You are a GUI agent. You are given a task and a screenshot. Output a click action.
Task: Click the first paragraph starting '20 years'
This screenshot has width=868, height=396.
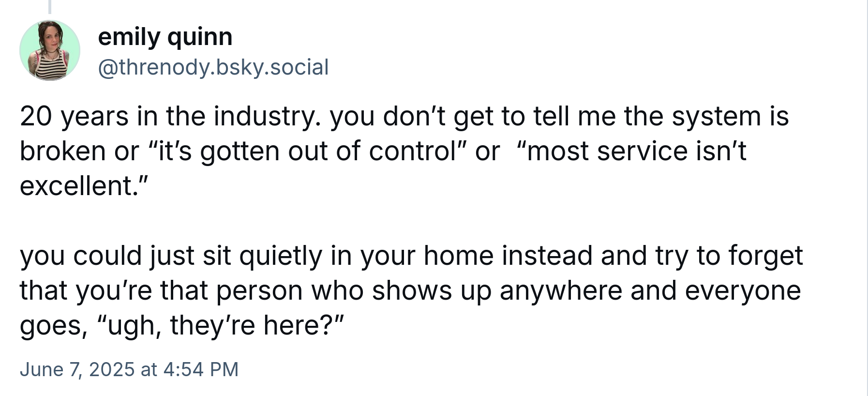point(404,151)
